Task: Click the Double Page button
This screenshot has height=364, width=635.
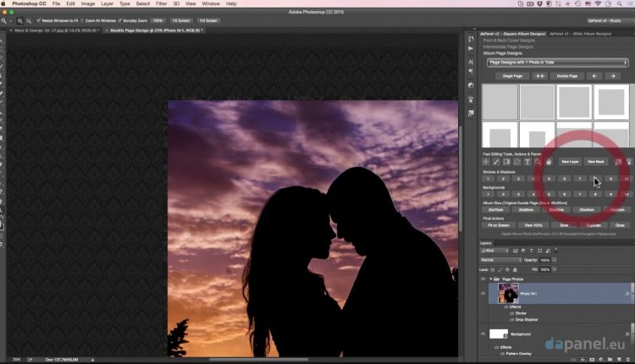Action: point(567,76)
